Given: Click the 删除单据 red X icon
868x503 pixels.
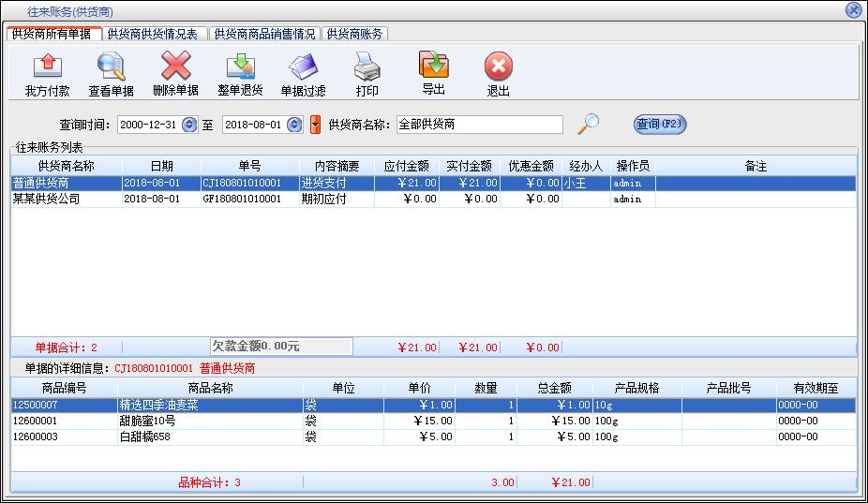Looking at the screenshot, I should (x=175, y=67).
